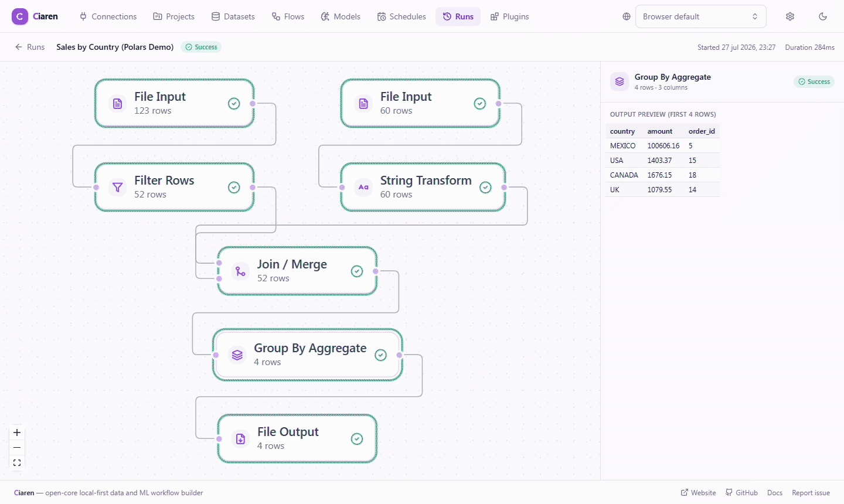The height and width of the screenshot is (504, 844).
Task: Click the run title Sales by Country (Polars Demo)
Action: click(x=115, y=47)
